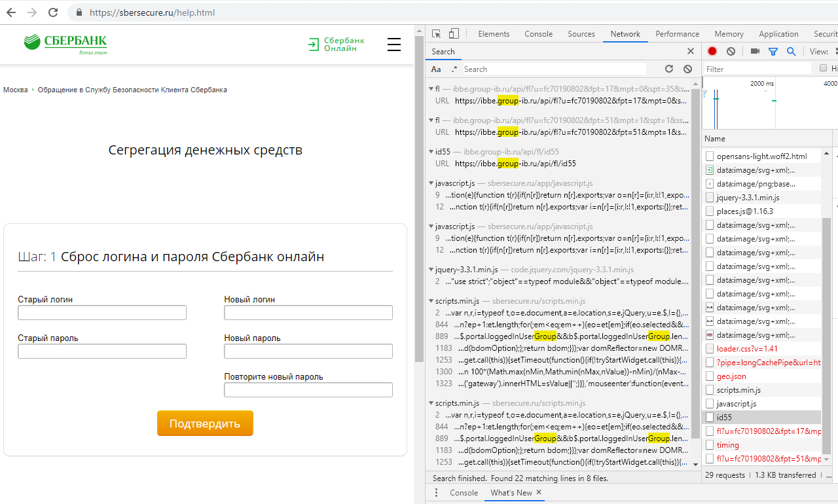
Task: Switch to the Sources tab
Action: coord(581,34)
